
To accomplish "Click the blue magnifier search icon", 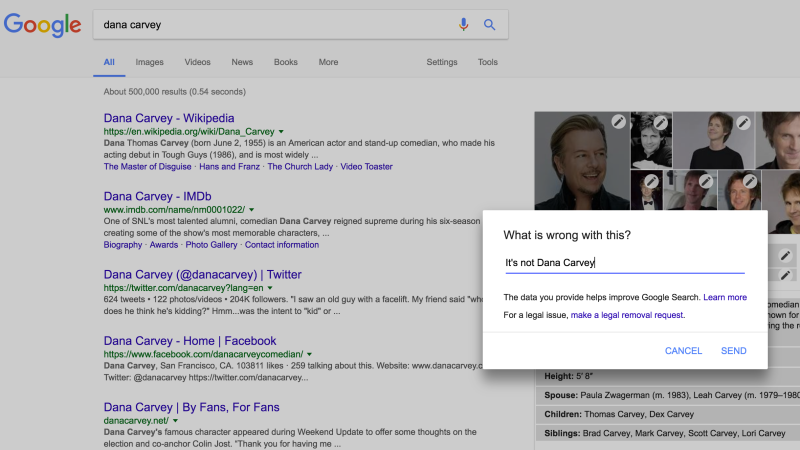I will point(489,24).
